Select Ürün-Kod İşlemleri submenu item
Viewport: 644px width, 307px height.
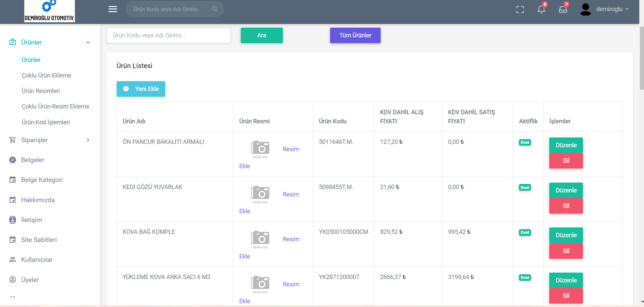click(46, 122)
